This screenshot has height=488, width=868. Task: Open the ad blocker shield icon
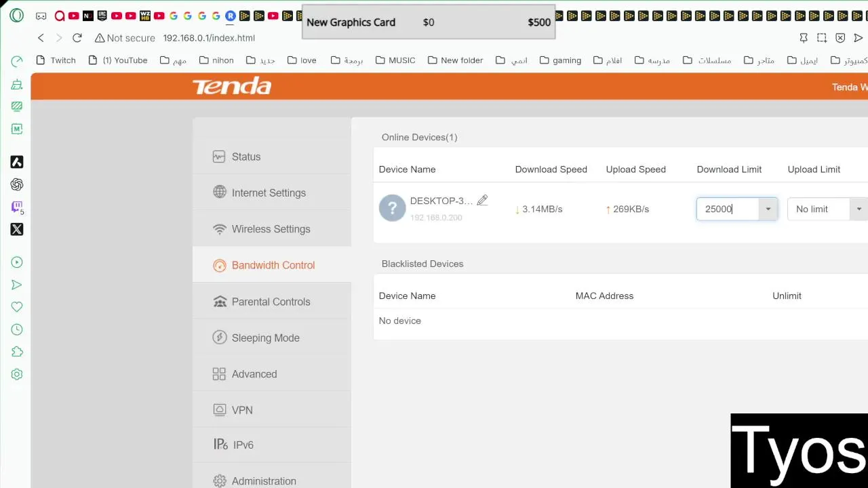coord(840,38)
